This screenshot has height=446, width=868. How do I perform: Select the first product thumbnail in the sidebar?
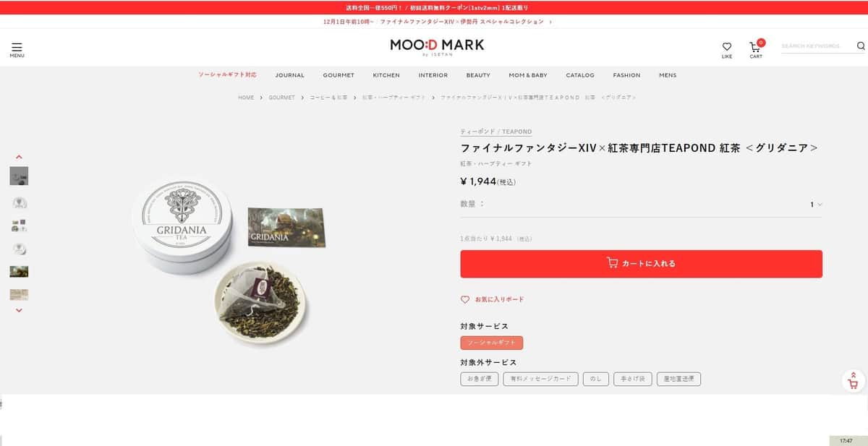(x=19, y=176)
